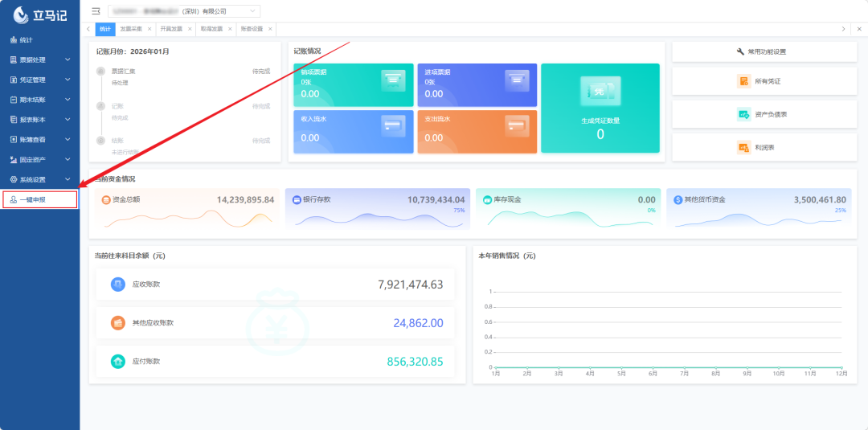Click the 应收账款 blue circle icon
868x430 pixels.
click(118, 284)
